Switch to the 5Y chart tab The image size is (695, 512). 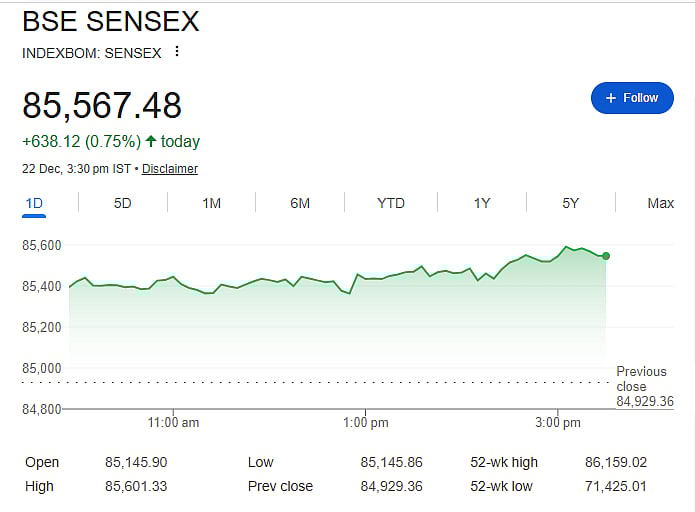[x=570, y=203]
